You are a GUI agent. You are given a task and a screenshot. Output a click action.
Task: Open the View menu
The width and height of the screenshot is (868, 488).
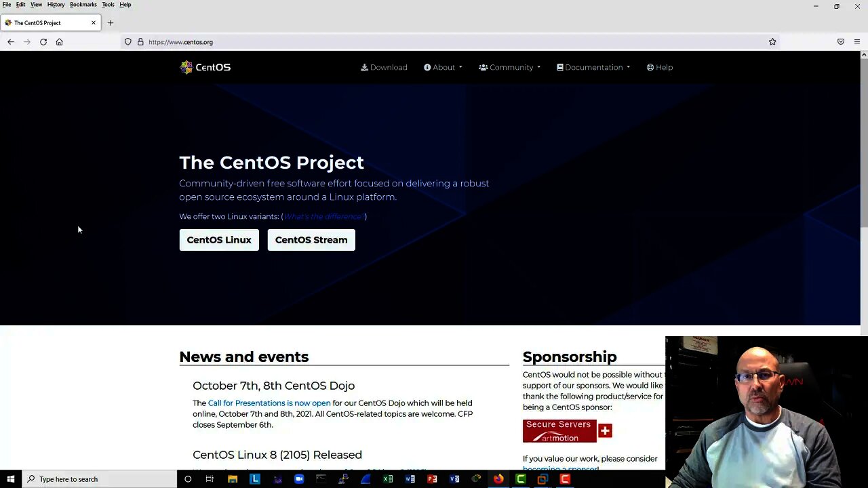click(x=36, y=5)
